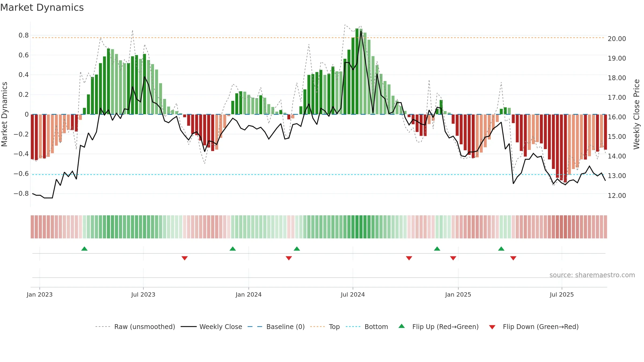Click the −0.6 left axis value
Image resolution: width=644 pixels, height=362 pixels.
tap(21, 173)
